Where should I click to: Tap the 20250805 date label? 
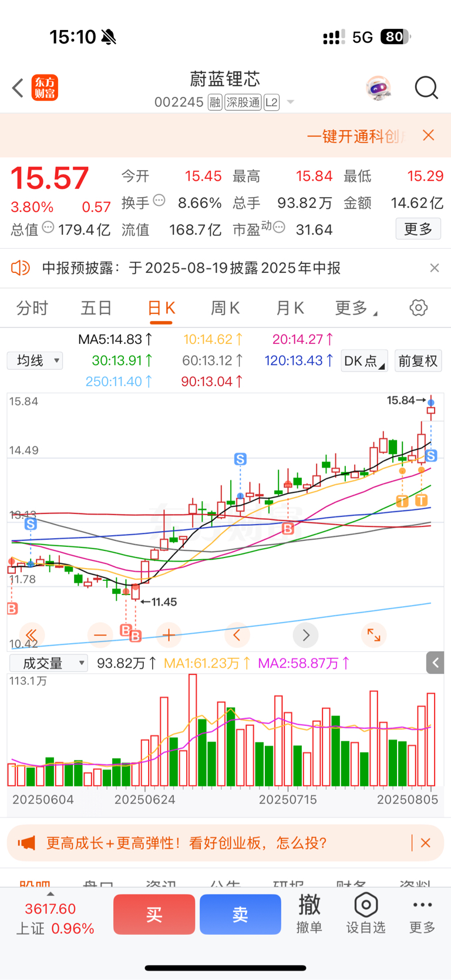coord(408,799)
